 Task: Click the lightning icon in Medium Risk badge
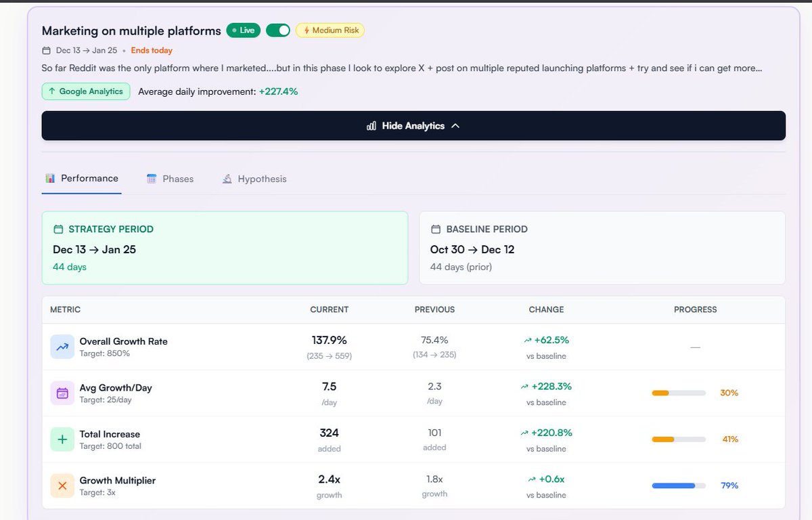click(x=307, y=30)
